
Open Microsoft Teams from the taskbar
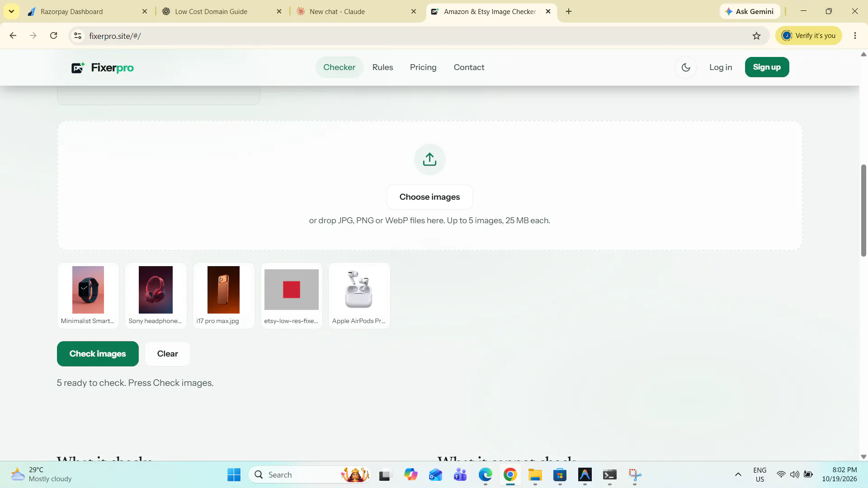click(x=460, y=475)
